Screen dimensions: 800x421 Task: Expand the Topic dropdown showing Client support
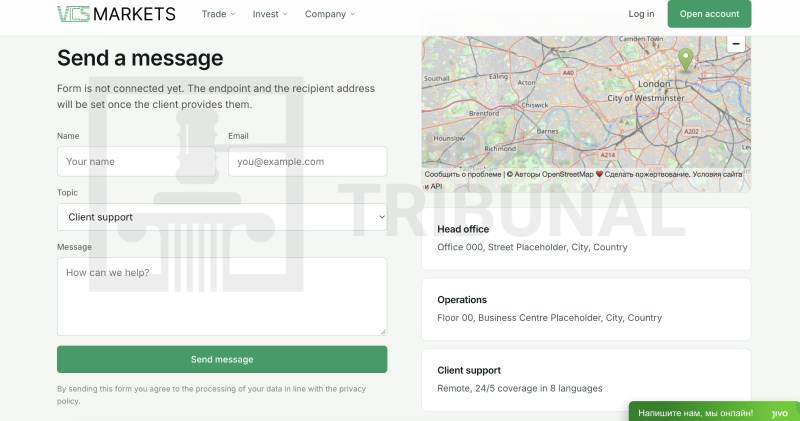pyautogui.click(x=222, y=217)
